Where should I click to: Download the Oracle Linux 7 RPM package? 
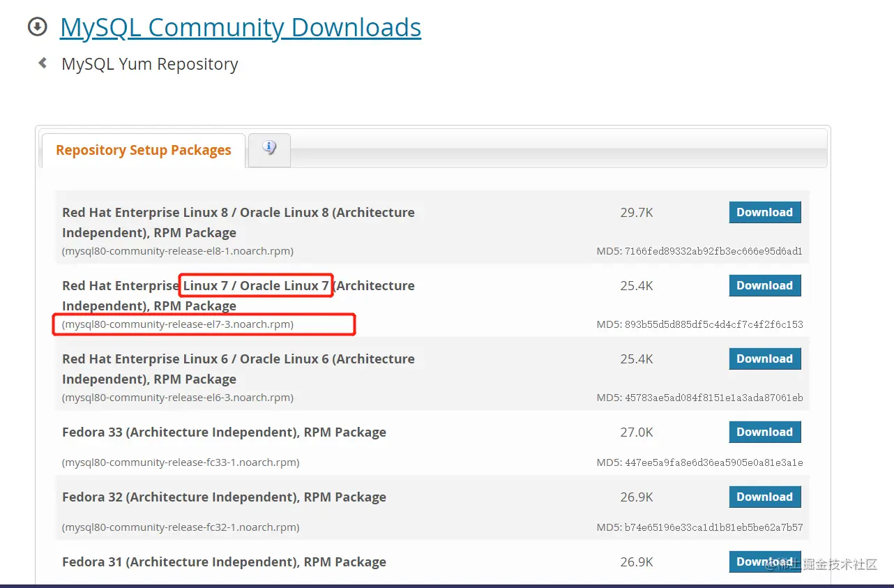point(765,285)
